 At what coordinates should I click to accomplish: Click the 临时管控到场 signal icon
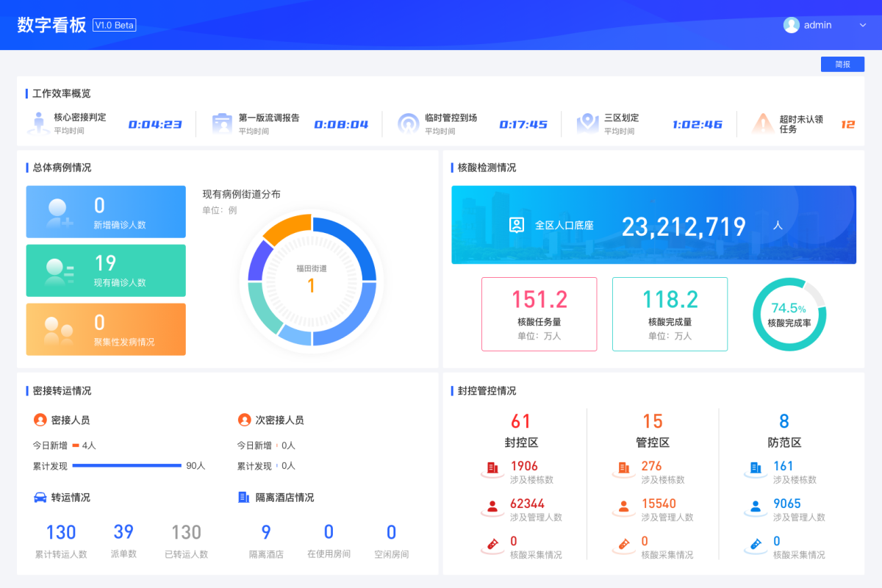[408, 123]
